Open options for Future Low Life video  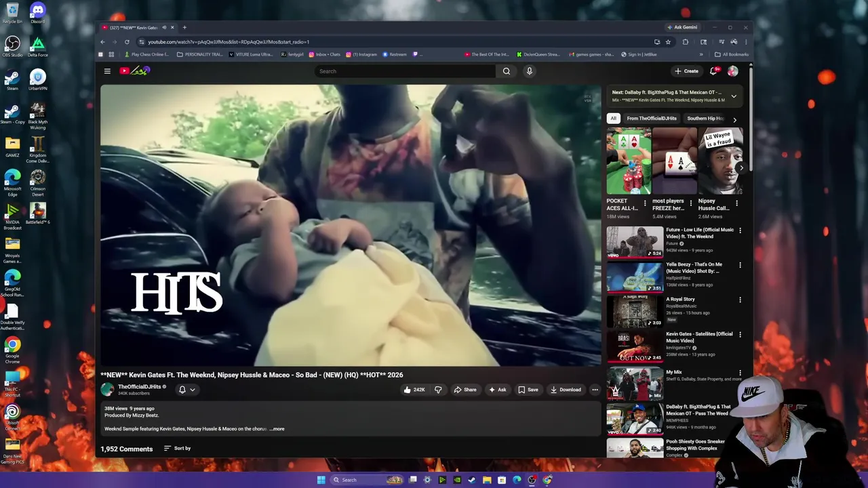click(x=740, y=231)
